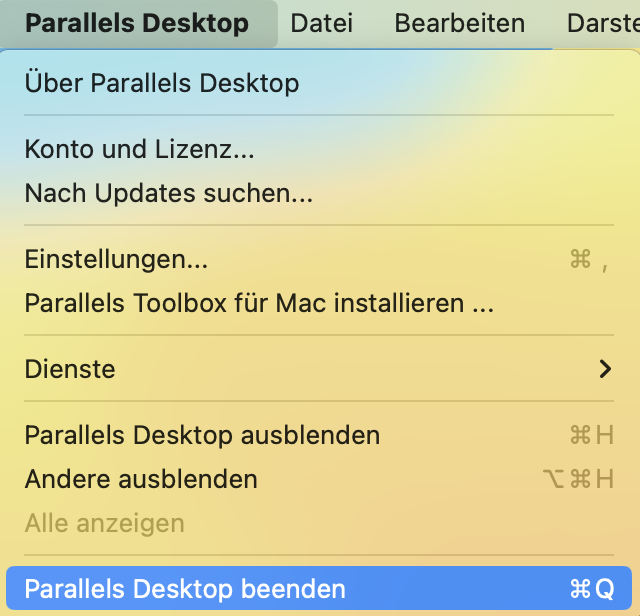The image size is (640, 616).
Task: Click the ⌘Q shortcut symbol on beenden row
Action: pyautogui.click(x=592, y=589)
